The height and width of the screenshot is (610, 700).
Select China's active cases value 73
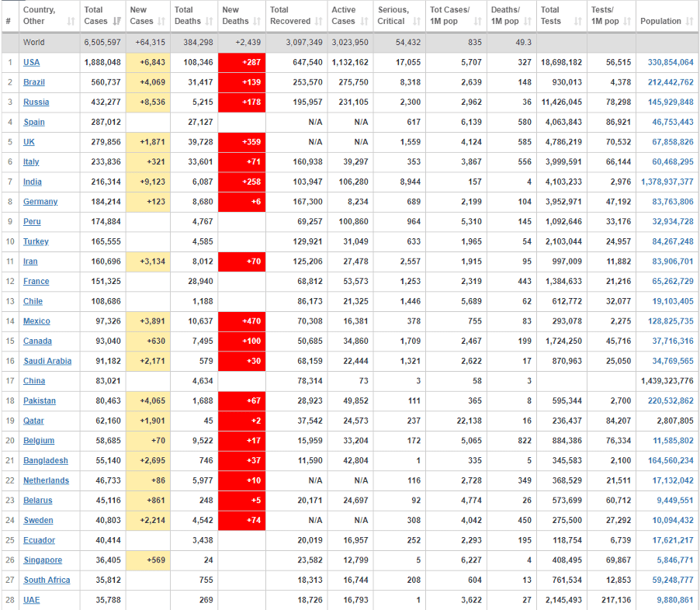pos(363,381)
